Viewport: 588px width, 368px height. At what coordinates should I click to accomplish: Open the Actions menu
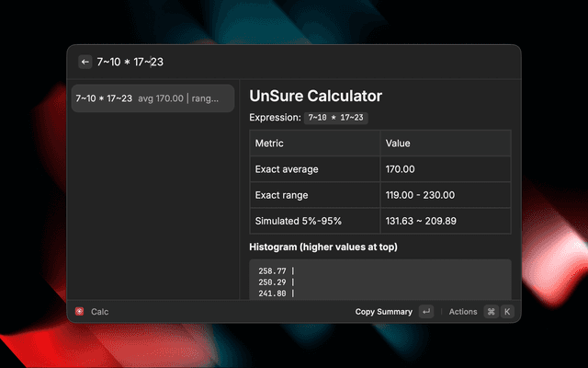pyautogui.click(x=463, y=312)
